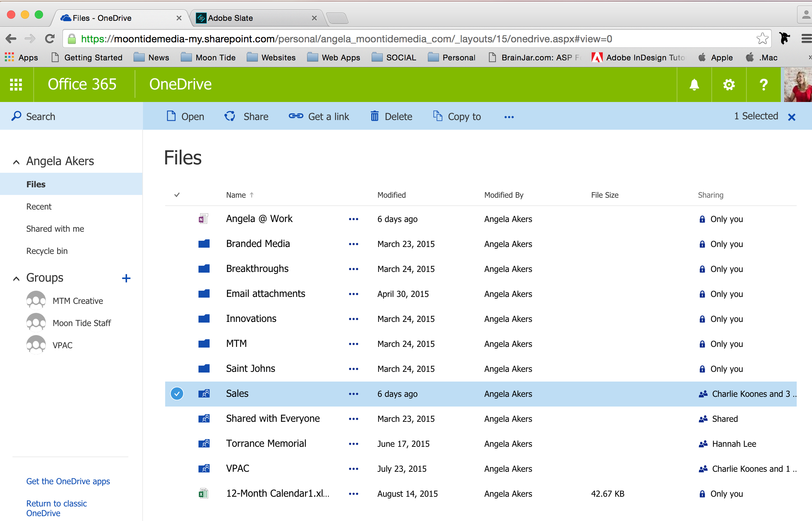Viewport: 812px width, 521px height.
Task: Click the notifications bell icon
Action: coord(694,85)
